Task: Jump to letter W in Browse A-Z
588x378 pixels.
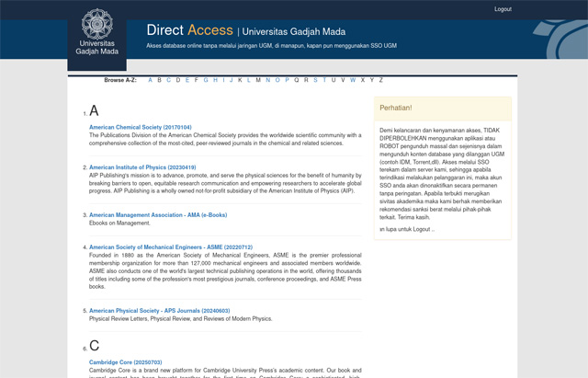Action: click(x=353, y=80)
